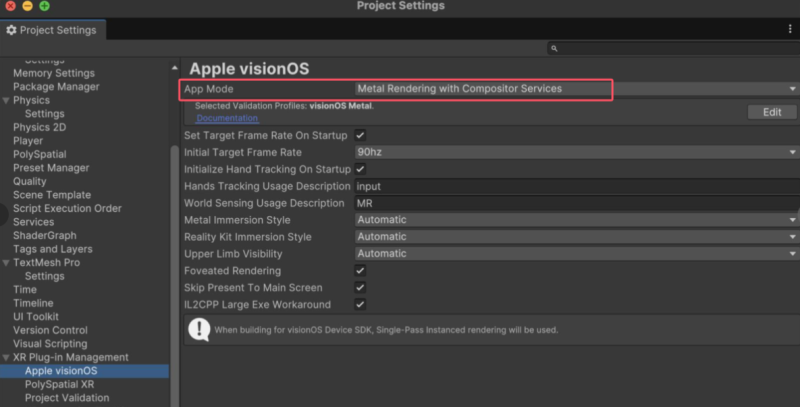Image resolution: width=800 pixels, height=407 pixels.
Task: Open the Metal Immersion Style dropdown
Action: coord(576,220)
